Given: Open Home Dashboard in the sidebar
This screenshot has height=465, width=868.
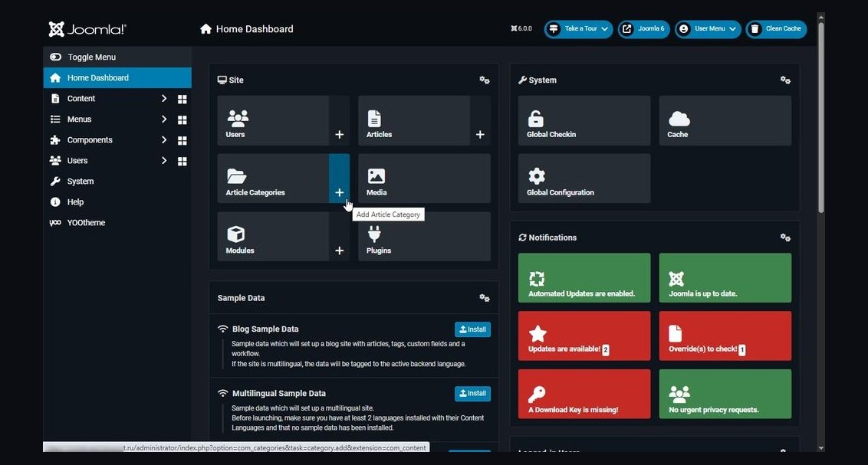Looking at the screenshot, I should pos(117,78).
